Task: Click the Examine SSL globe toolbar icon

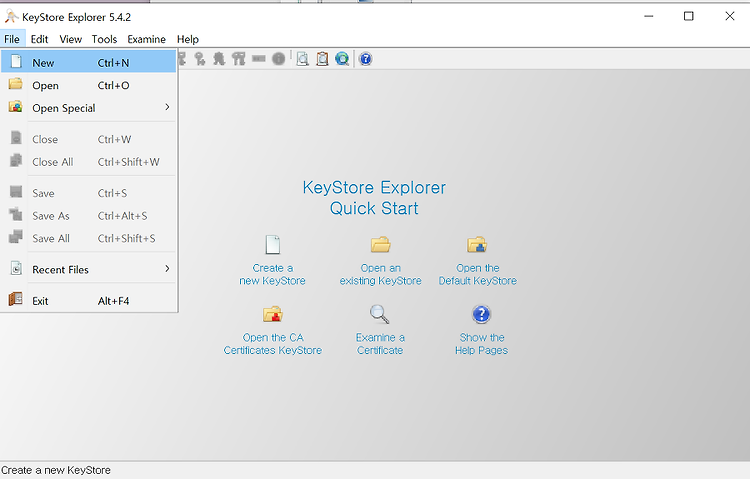Action: click(x=342, y=59)
